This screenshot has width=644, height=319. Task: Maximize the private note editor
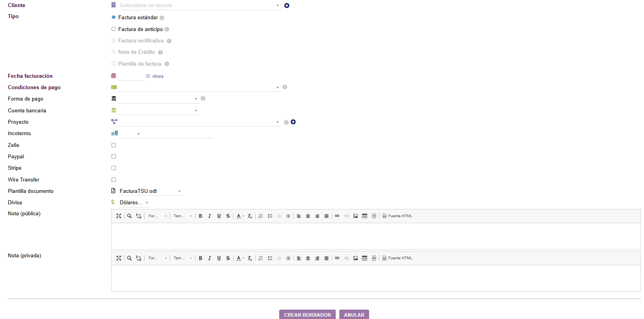[x=119, y=258]
